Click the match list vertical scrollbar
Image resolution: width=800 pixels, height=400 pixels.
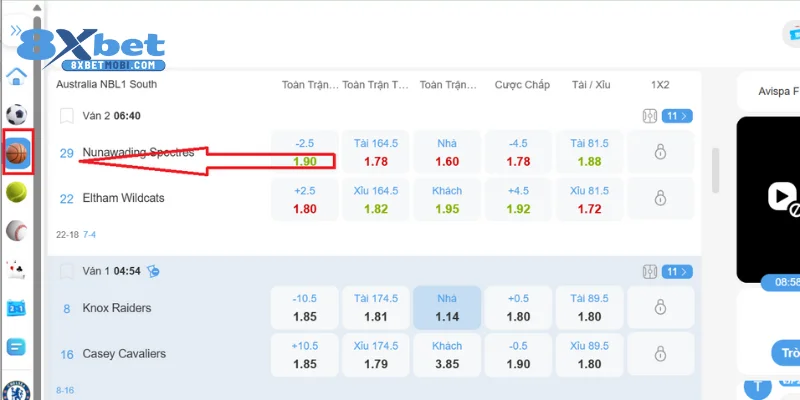(x=715, y=170)
